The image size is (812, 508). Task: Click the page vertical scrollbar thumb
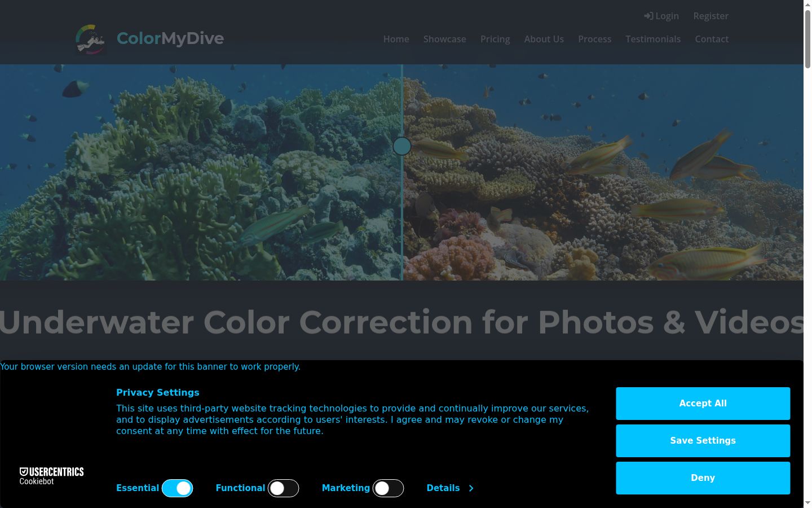807,38
